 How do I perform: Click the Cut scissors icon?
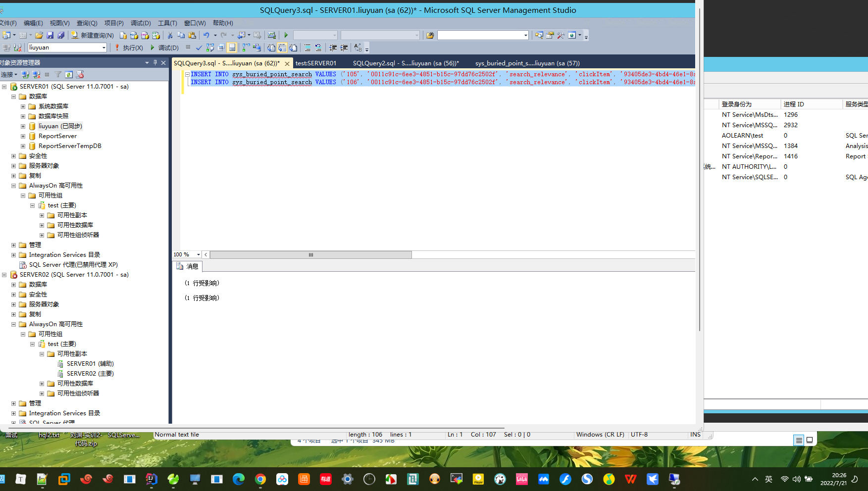coord(170,35)
